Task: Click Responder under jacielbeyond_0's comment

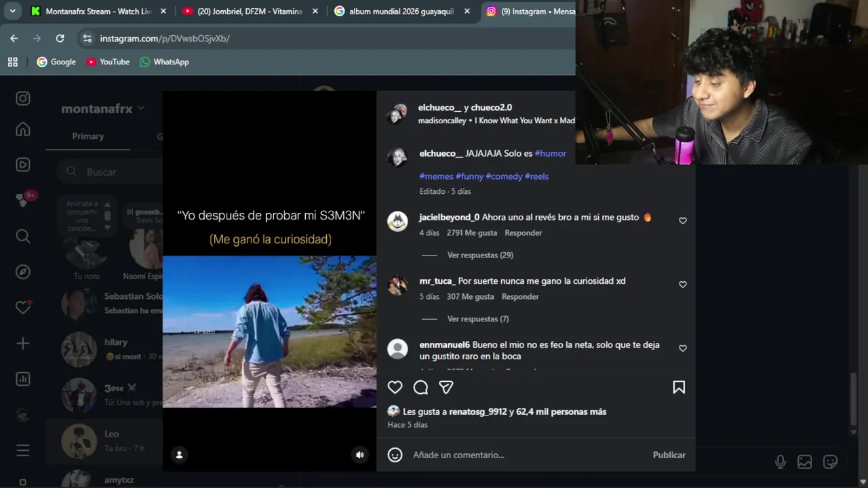Action: tap(524, 232)
